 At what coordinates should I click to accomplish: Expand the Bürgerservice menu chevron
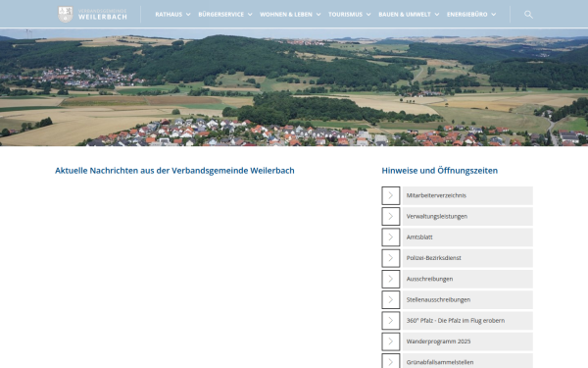250,15
